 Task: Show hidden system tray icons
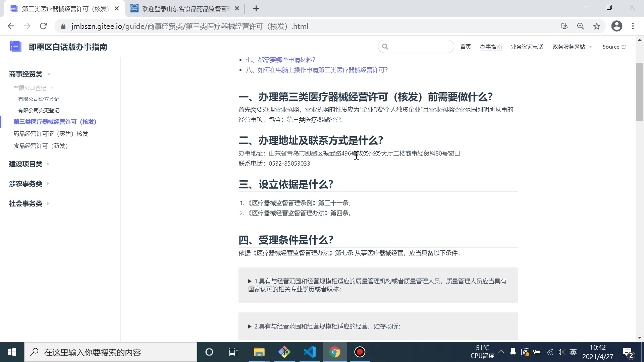[501, 352]
